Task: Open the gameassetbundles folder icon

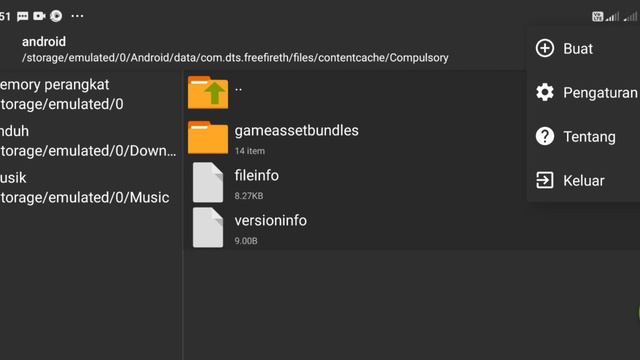Action: (208, 138)
